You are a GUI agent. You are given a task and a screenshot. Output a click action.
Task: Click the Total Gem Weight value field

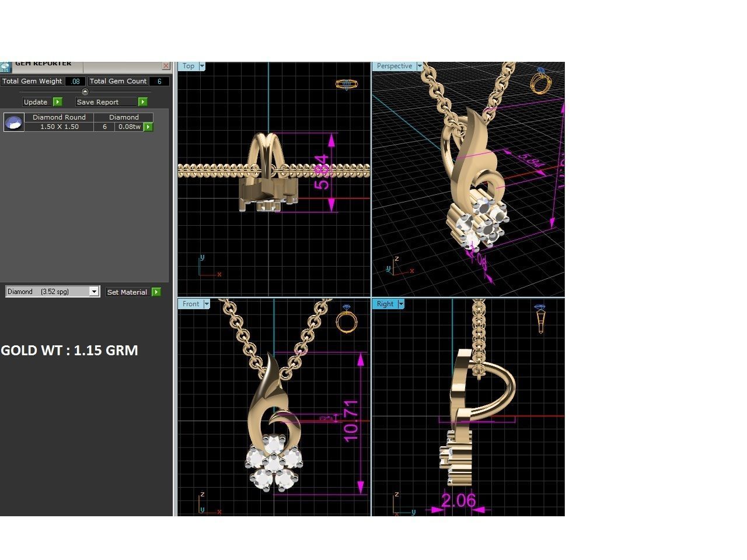[75, 82]
